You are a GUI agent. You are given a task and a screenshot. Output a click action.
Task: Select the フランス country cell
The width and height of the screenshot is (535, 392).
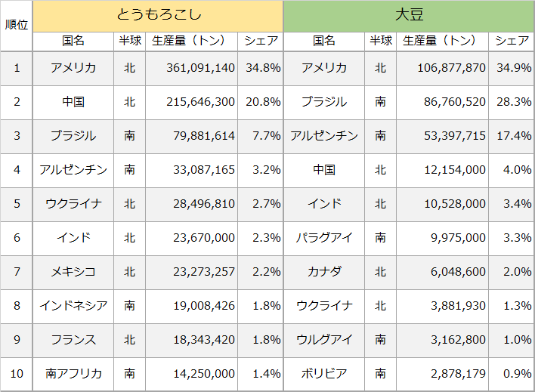click(x=73, y=340)
